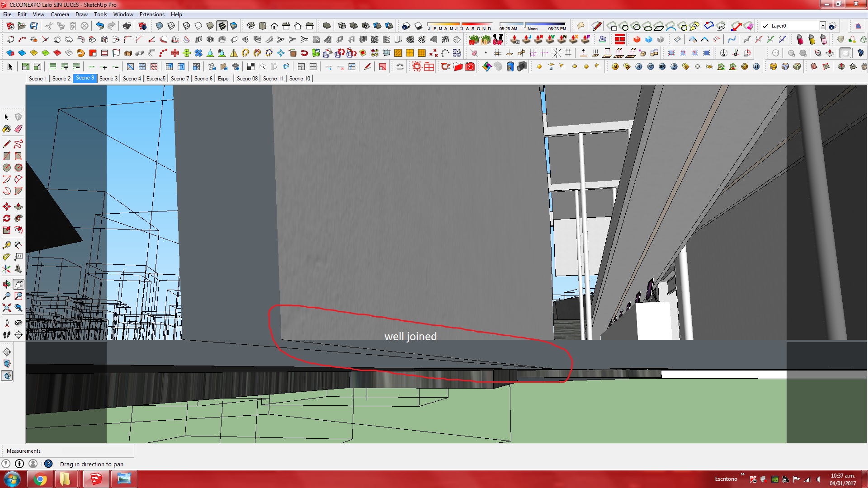
Task: Activate the Tape Measure tool
Action: (x=6, y=245)
